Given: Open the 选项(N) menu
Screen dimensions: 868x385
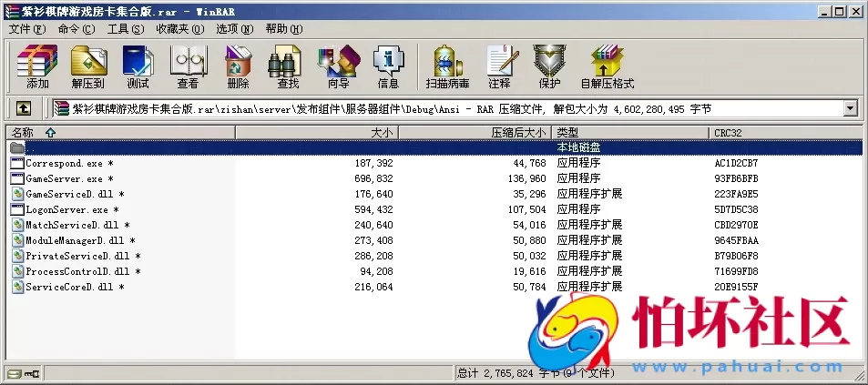Looking at the screenshot, I should coord(235,29).
